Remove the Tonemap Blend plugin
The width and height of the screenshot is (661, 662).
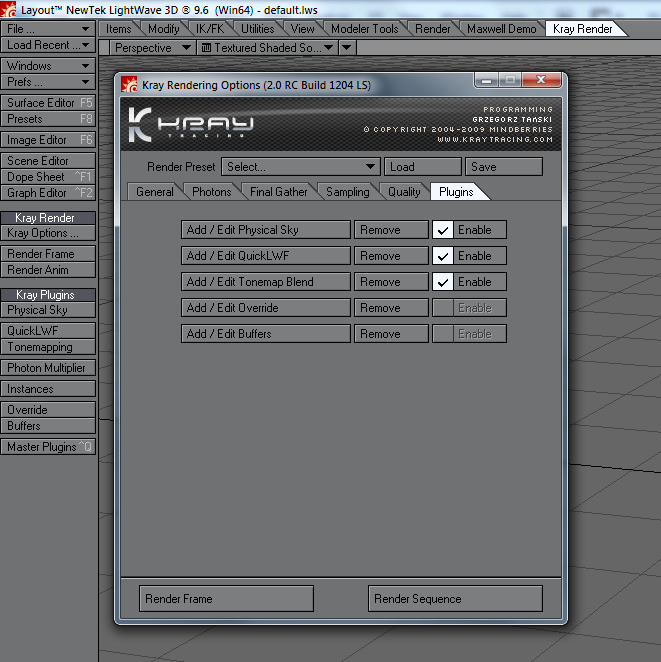click(391, 282)
